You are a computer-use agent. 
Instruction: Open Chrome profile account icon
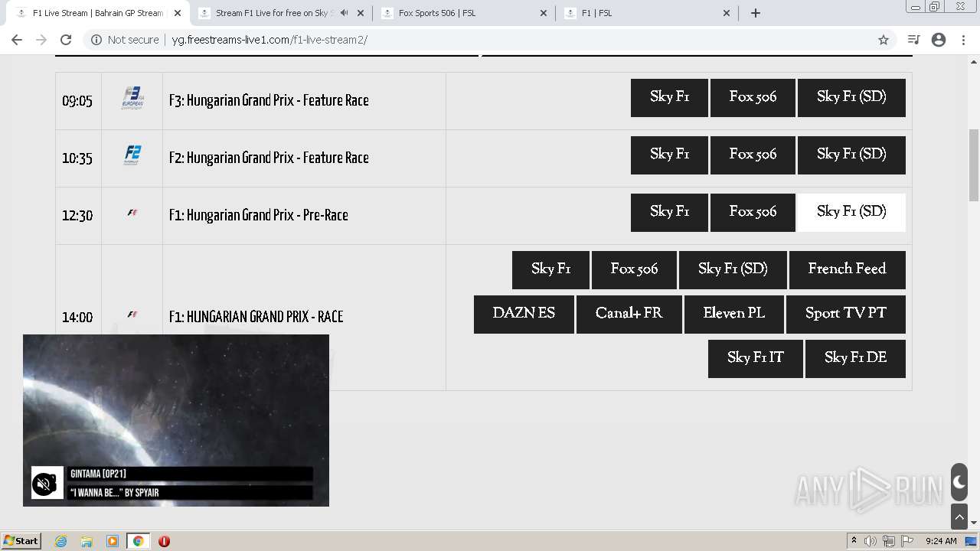pos(939,40)
